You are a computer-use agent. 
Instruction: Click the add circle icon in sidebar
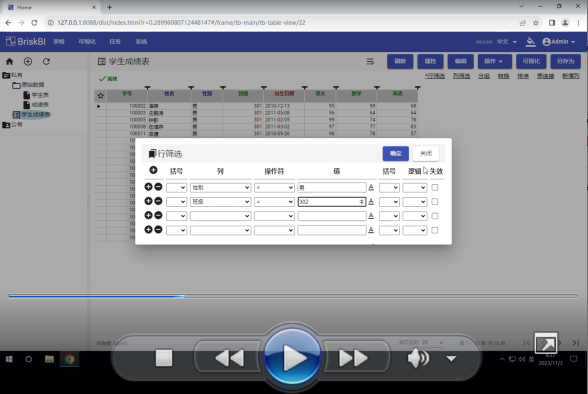click(x=28, y=61)
